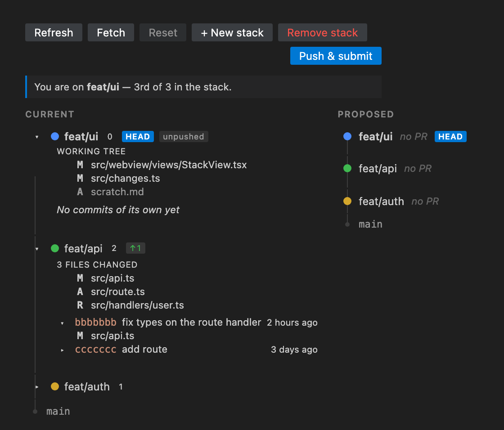Image resolution: width=504 pixels, height=430 pixels.
Task: Expand the ccccccc add route commit
Action: 63,350
